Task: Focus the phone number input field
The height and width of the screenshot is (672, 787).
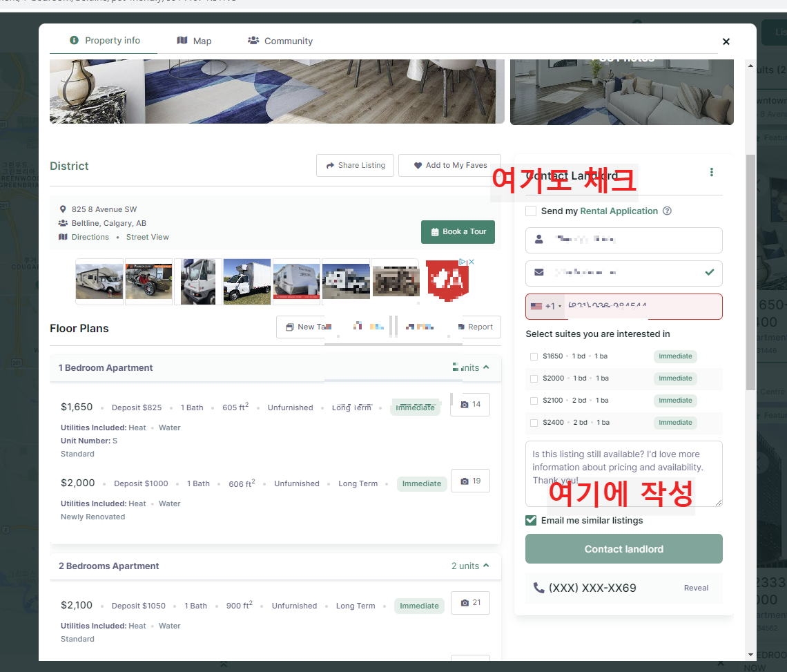Action: tap(643, 307)
